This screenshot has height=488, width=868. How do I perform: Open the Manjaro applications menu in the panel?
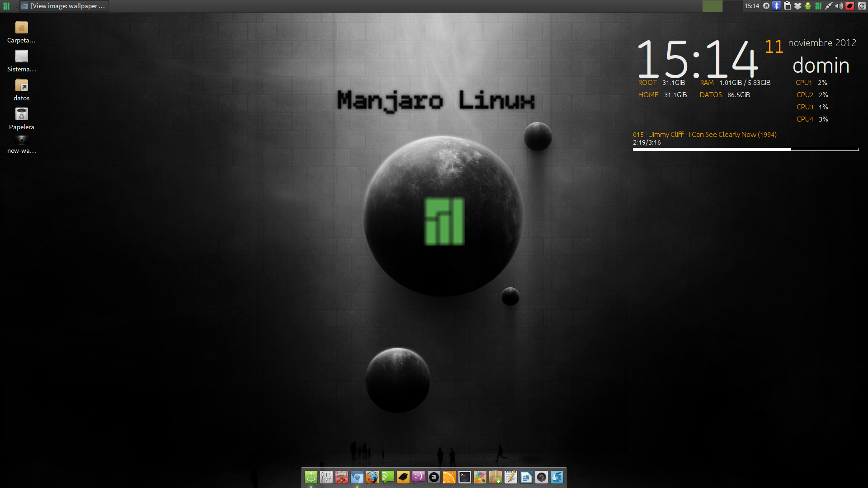click(6, 6)
